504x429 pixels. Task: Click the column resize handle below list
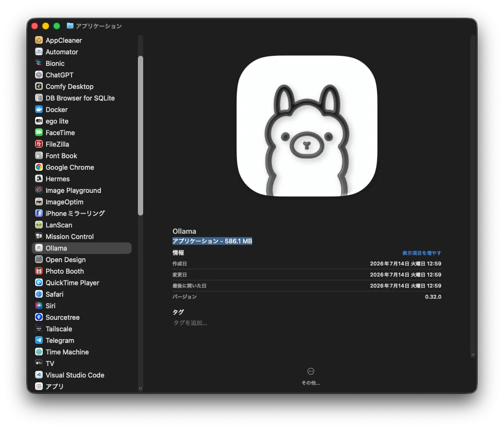[140, 389]
